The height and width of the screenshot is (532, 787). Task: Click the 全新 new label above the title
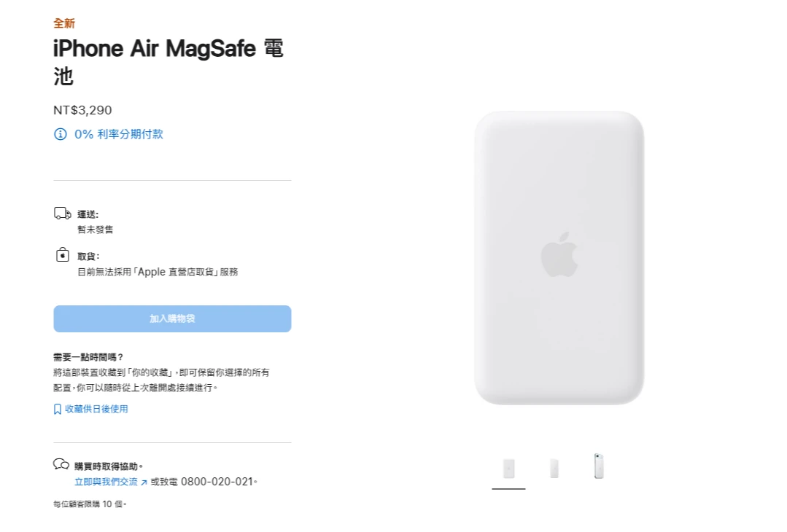coord(64,23)
